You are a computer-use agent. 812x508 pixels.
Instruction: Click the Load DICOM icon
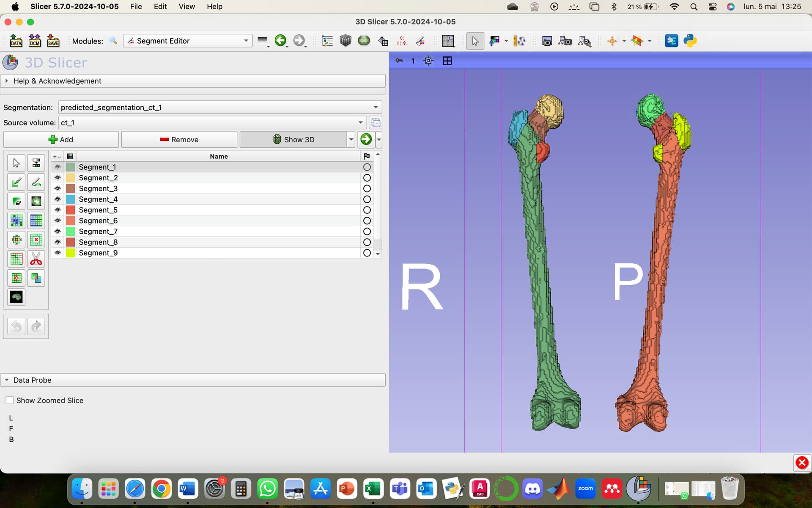(x=34, y=41)
